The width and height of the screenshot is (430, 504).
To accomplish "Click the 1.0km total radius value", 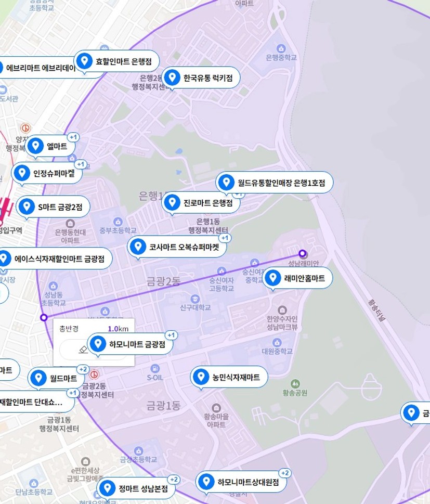I will (x=118, y=329).
